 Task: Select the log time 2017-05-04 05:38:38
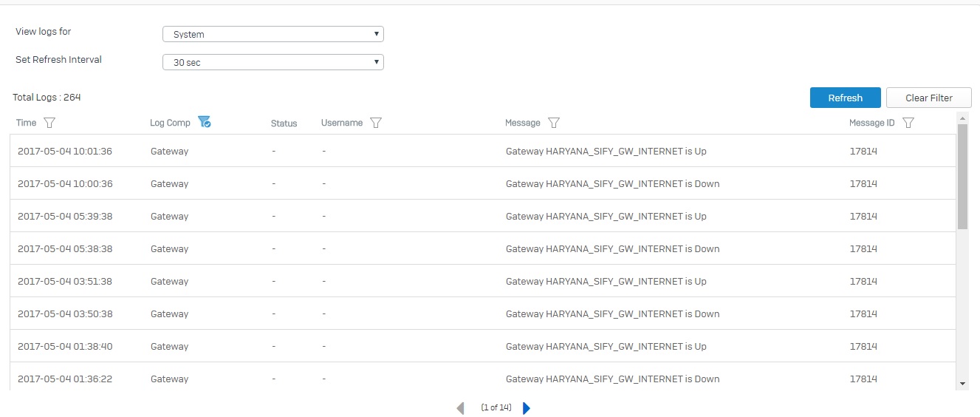65,248
